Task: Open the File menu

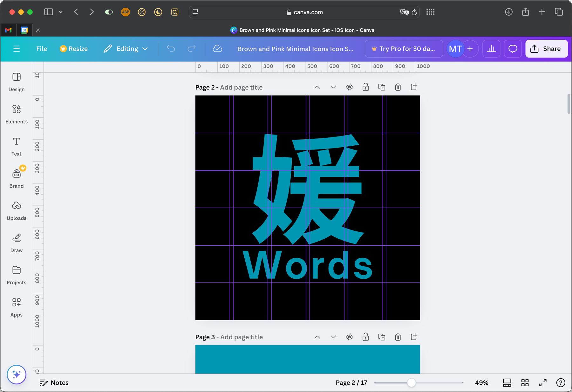Action: click(41, 49)
